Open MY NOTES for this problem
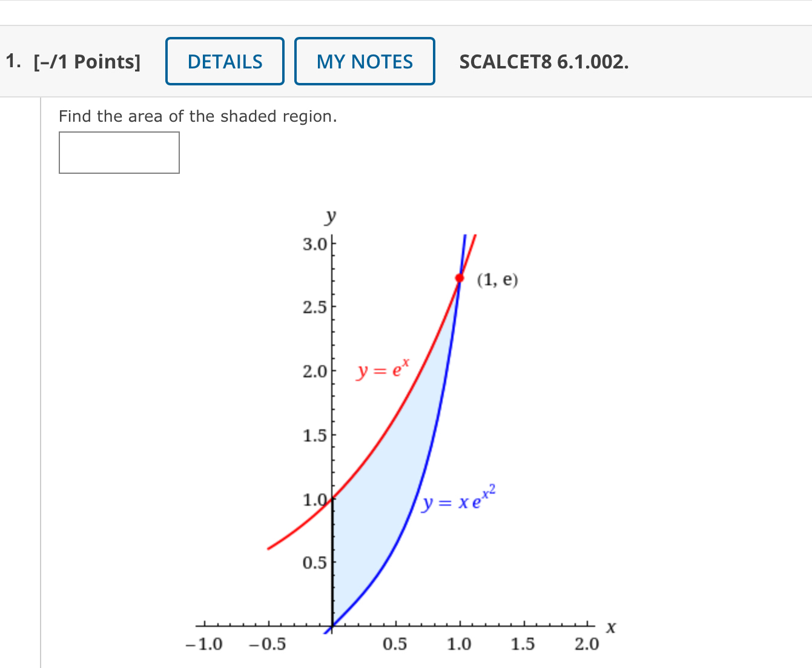The image size is (812, 668). pyautogui.click(x=364, y=61)
